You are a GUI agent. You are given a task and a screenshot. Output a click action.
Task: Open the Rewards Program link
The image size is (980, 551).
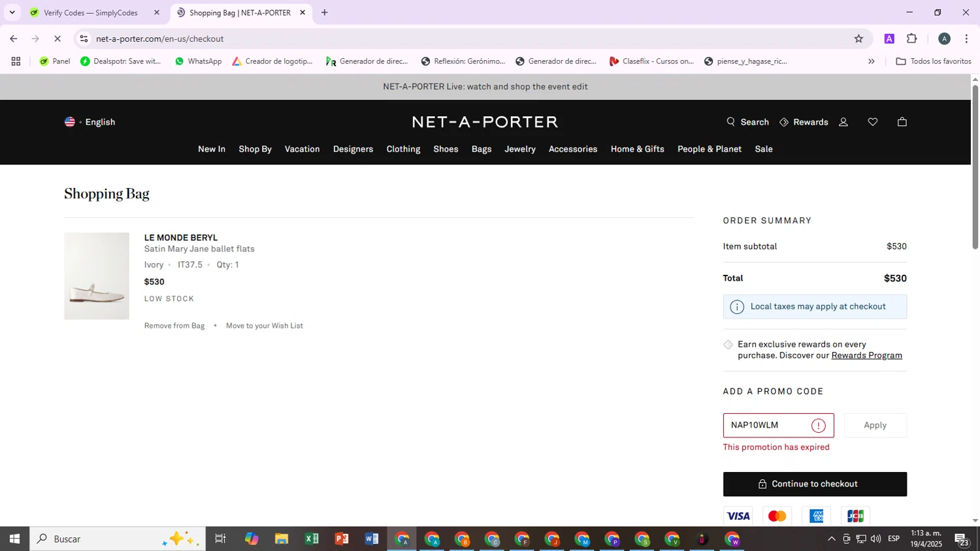click(x=866, y=356)
